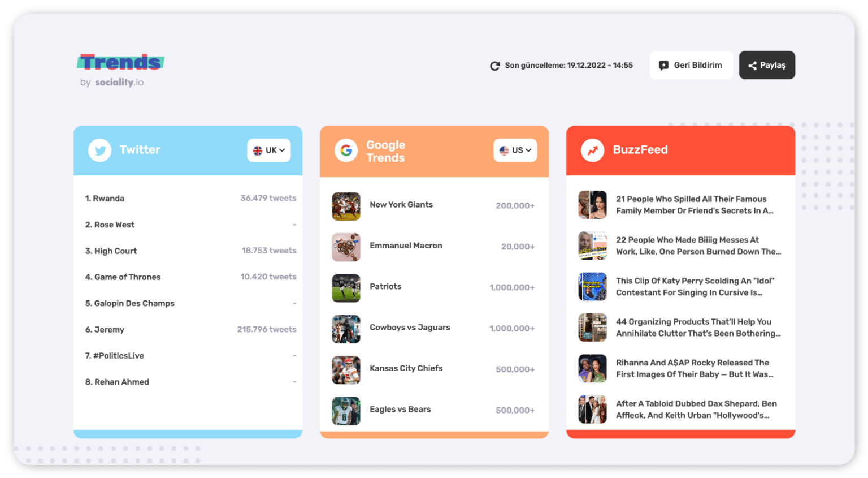
Task: Click the 44 Organizing Products thumbnail
Action: tap(592, 328)
